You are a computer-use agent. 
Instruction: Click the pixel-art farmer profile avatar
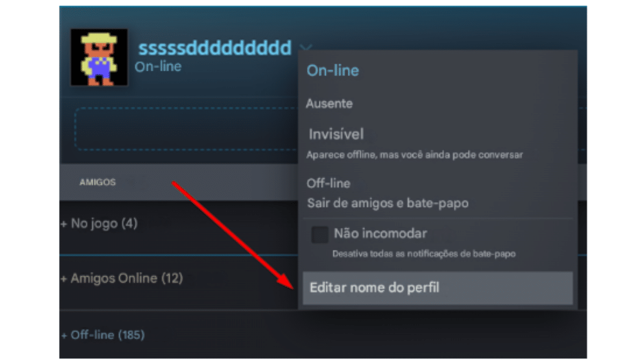tap(99, 58)
